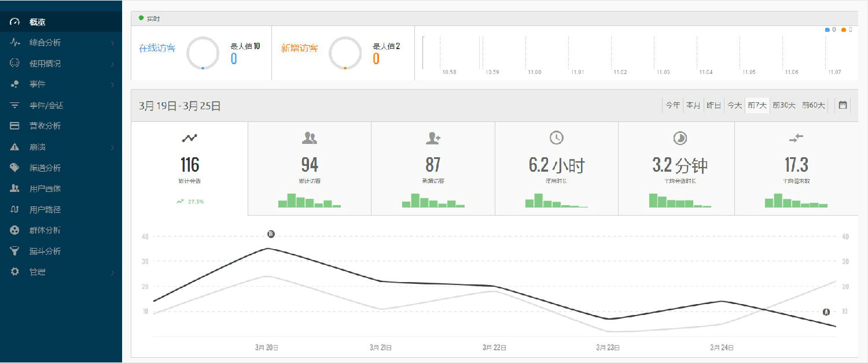The image size is (868, 363).
Task: Switch the period to 今天
Action: 734,105
